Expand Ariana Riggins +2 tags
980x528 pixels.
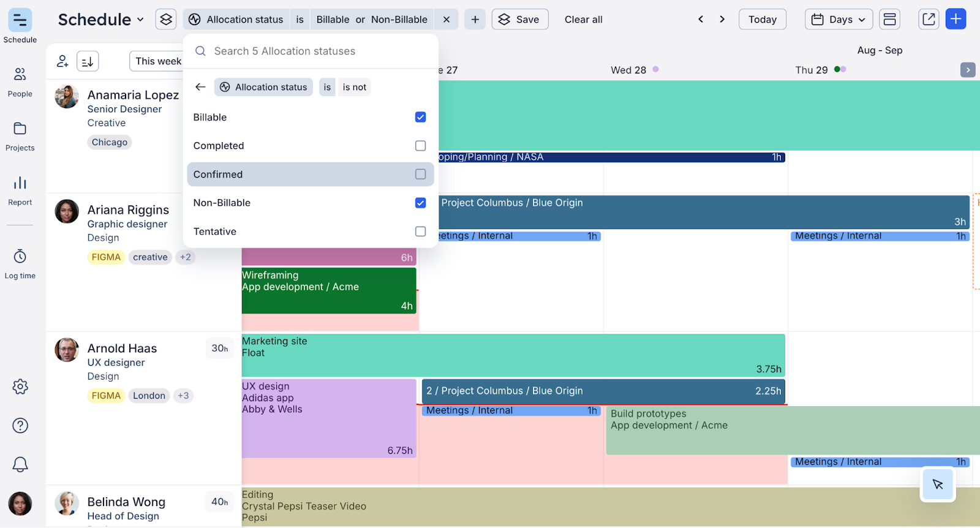186,257
